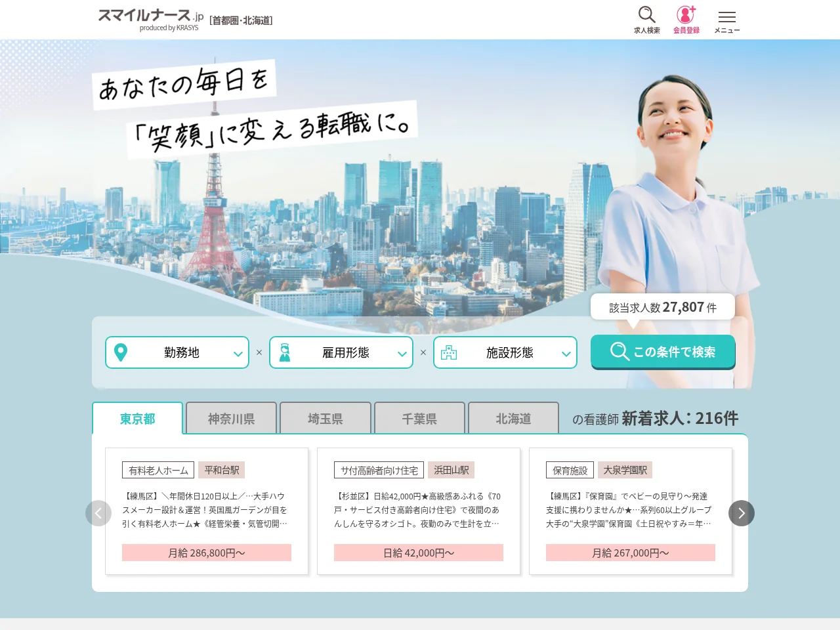The image size is (840, 630).
Task: Click the [首都圏·北海道] region label
Action: pyautogui.click(x=241, y=20)
